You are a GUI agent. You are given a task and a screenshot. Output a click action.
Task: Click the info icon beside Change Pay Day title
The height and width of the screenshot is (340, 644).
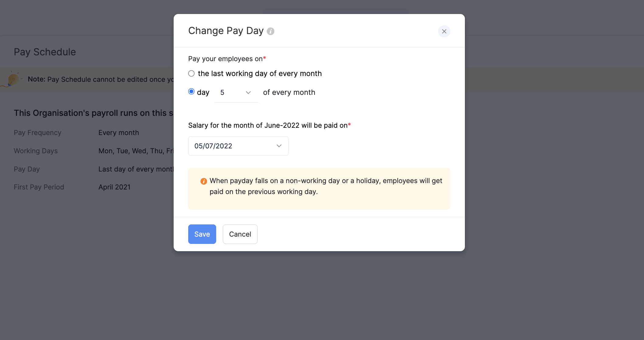(271, 31)
